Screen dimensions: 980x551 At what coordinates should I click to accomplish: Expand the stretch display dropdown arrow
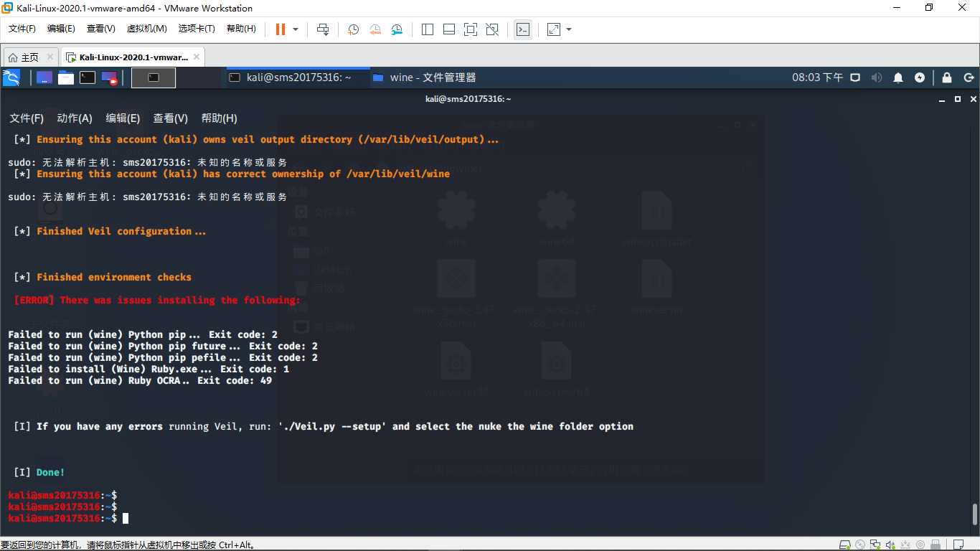point(569,29)
